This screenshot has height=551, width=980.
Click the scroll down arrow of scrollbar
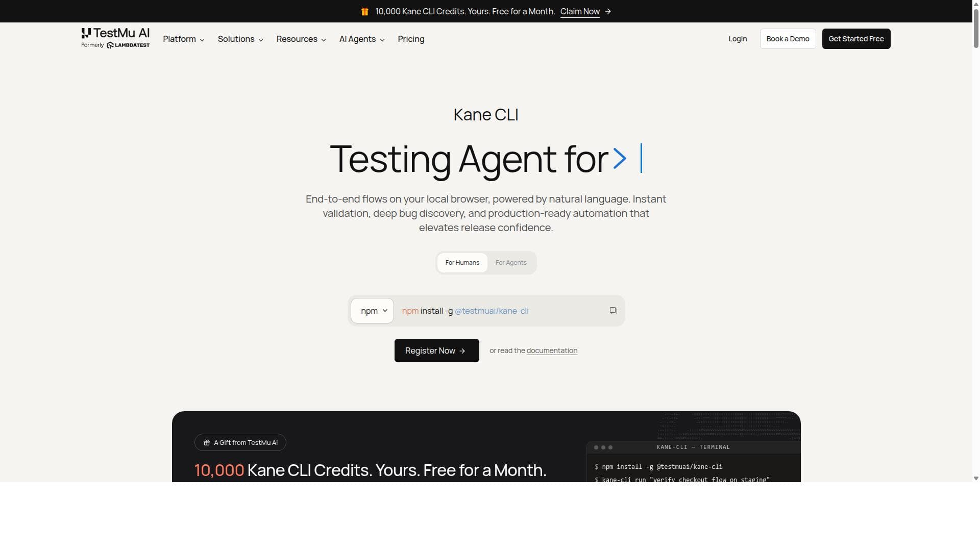click(976, 479)
